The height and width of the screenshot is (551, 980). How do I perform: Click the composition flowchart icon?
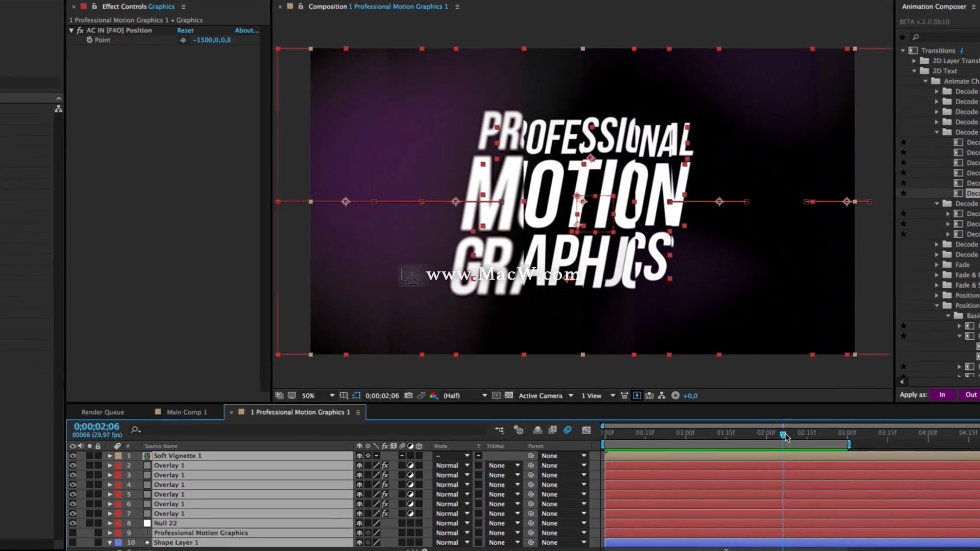click(x=661, y=395)
